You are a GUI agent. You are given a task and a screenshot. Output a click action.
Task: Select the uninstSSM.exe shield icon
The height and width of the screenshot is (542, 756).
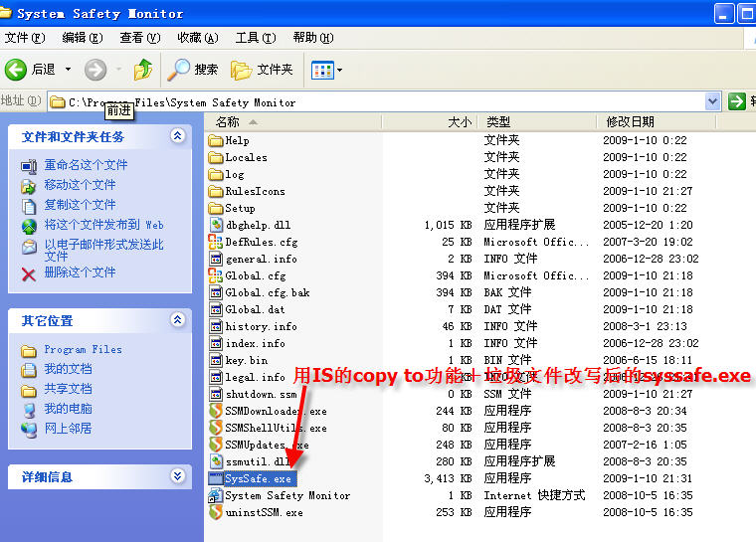(216, 512)
